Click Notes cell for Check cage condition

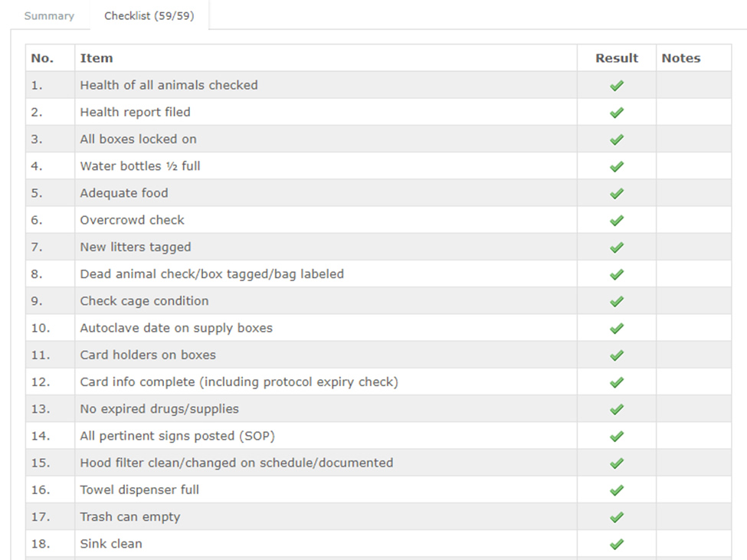coord(693,301)
